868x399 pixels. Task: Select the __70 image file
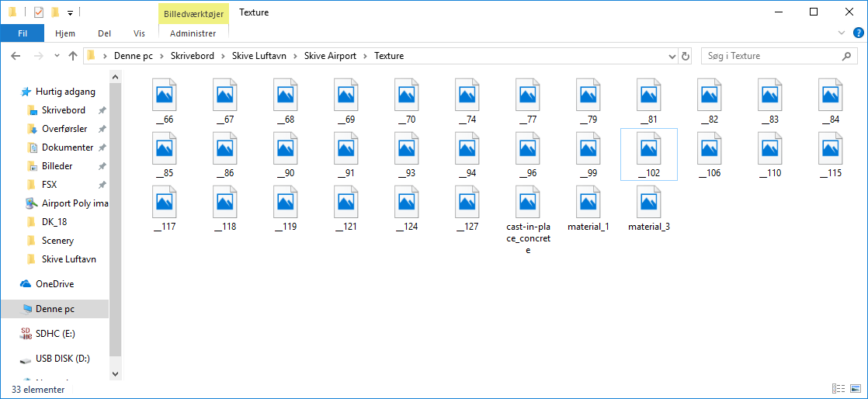tap(407, 101)
